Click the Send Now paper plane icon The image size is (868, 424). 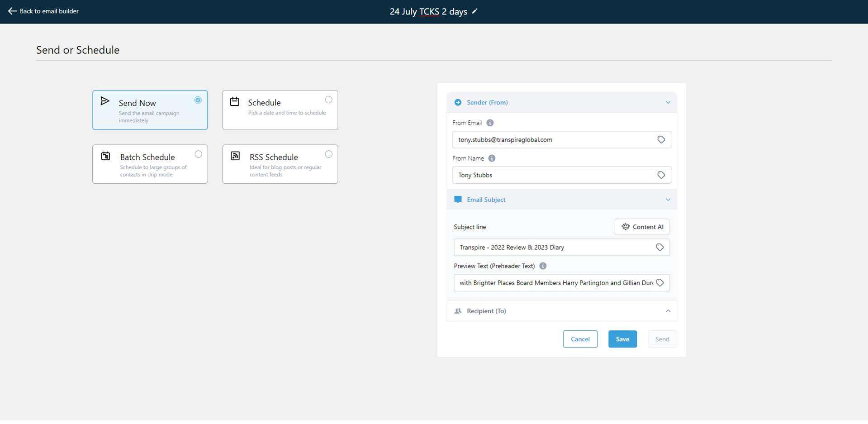[x=105, y=101]
